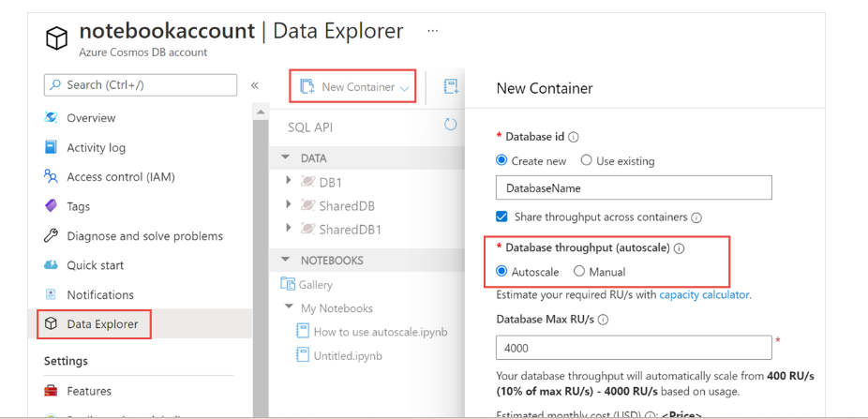This screenshot has height=419, width=868.
Task: Expand the SharedDB tree node
Action: coord(289,204)
